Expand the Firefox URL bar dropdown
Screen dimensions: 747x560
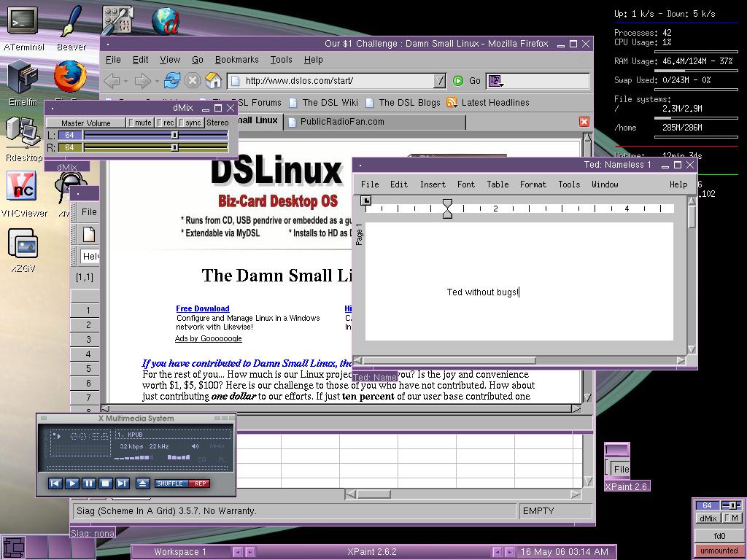tap(440, 80)
